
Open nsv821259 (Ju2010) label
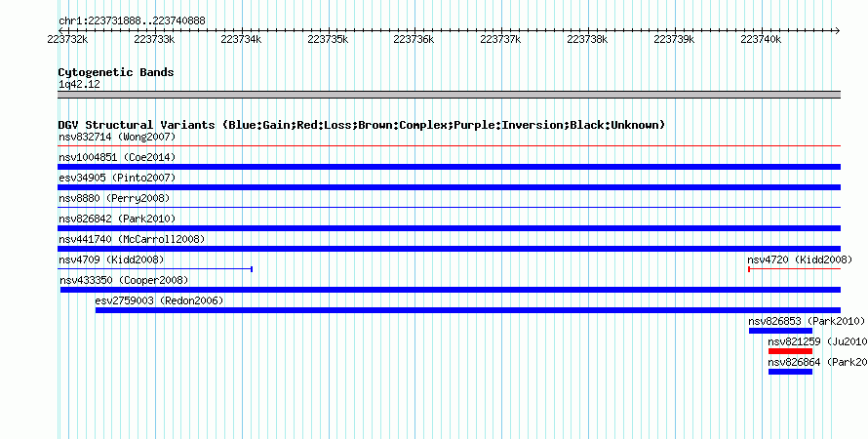[817, 341]
